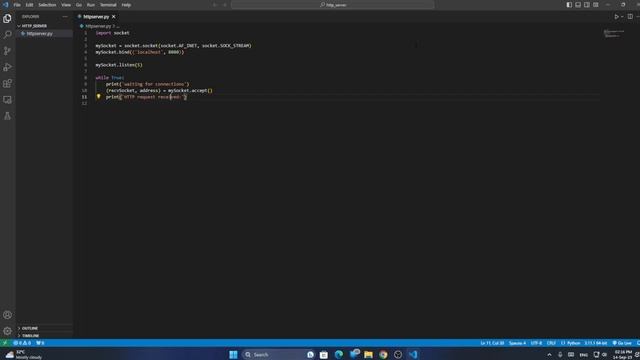Select the httpserver.py editor tab
The width and height of the screenshot is (640, 360).
tap(97, 17)
